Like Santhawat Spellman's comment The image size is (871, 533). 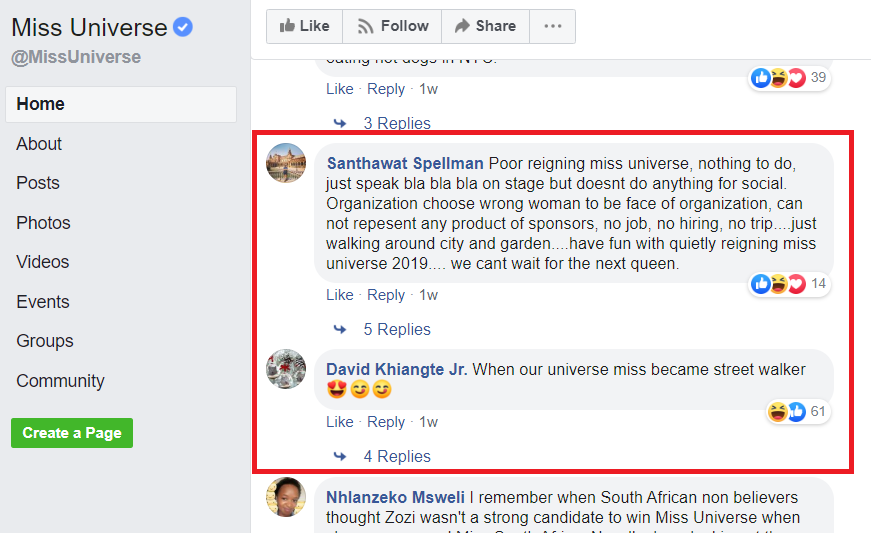pos(340,295)
